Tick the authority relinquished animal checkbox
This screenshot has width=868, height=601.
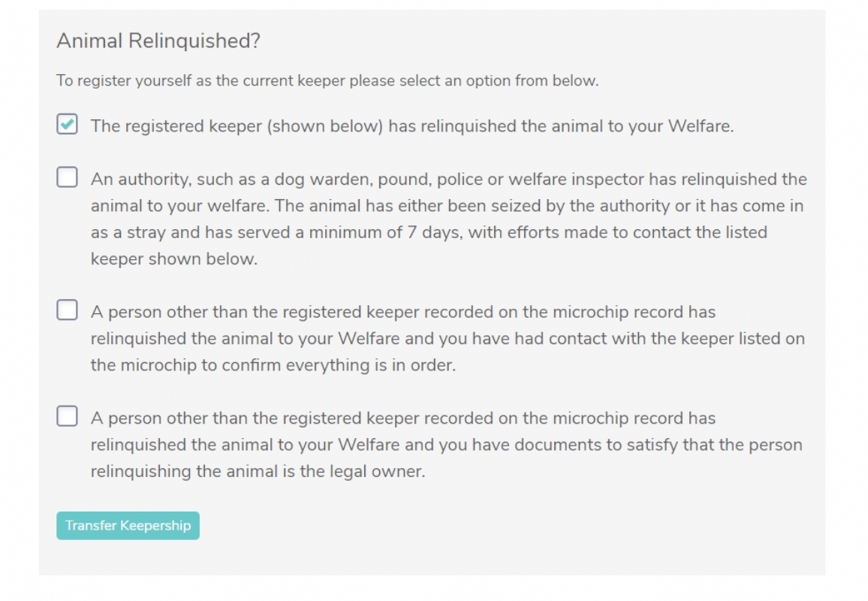click(67, 177)
